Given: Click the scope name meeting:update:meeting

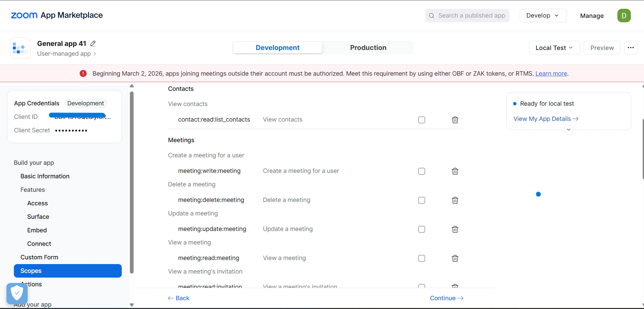Looking at the screenshot, I should click(212, 229).
